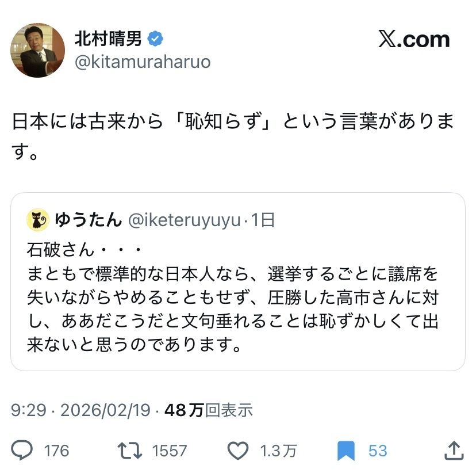The image size is (476, 473).
Task: Click the 1557 reposts count
Action: click(170, 451)
